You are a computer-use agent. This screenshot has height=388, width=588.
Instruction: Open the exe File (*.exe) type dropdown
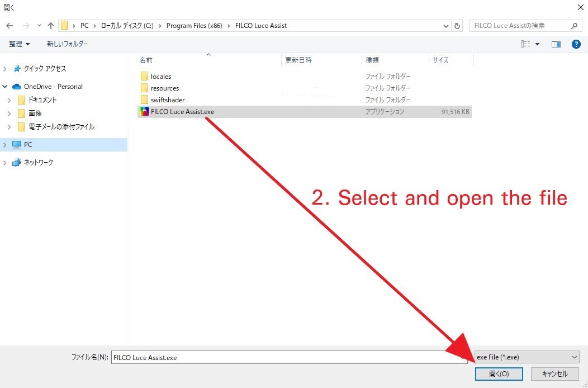[x=527, y=357]
